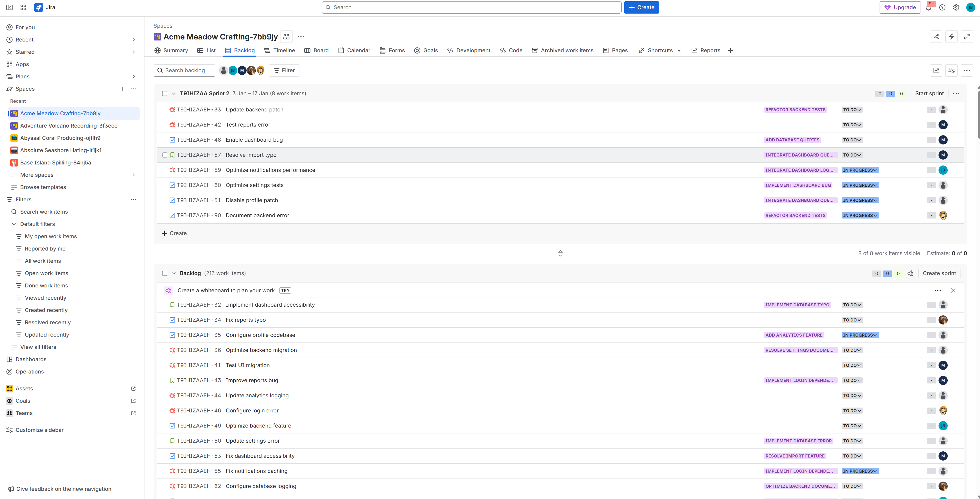The image size is (980, 499).
Task: Expand the Shortcuts dropdown tab
Action: pyautogui.click(x=660, y=50)
